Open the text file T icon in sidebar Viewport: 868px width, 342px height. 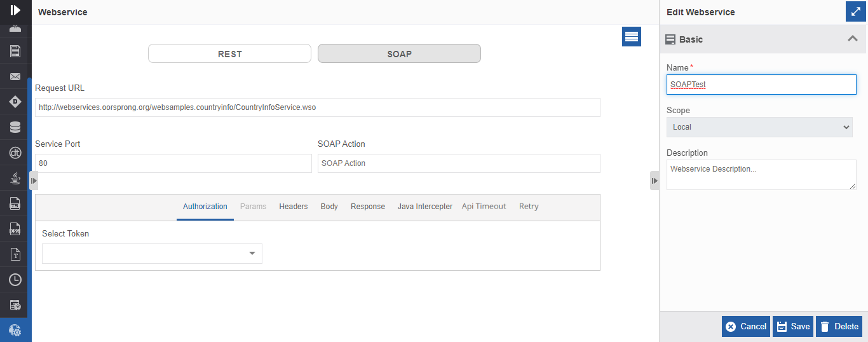click(x=15, y=254)
